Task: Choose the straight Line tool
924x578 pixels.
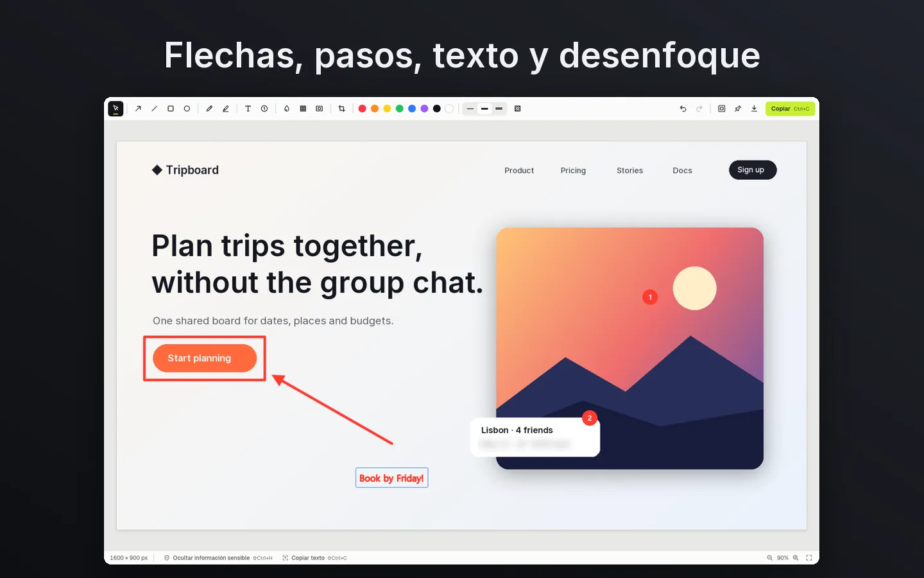Action: pos(154,109)
